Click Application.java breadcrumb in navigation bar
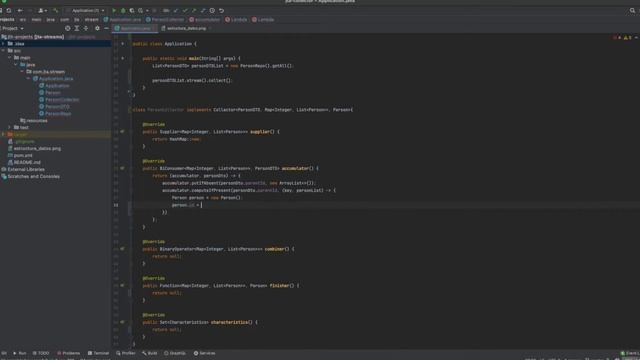 (122, 20)
